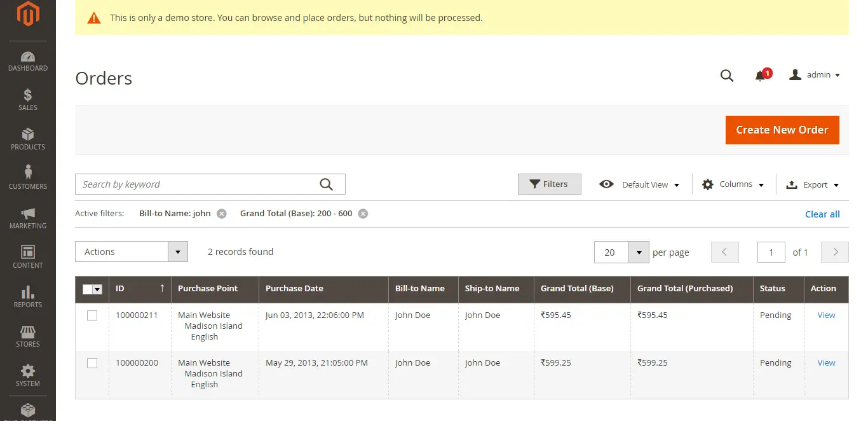Select the checkbox for order 100000211
Image resolution: width=868 pixels, height=421 pixels.
(x=92, y=315)
